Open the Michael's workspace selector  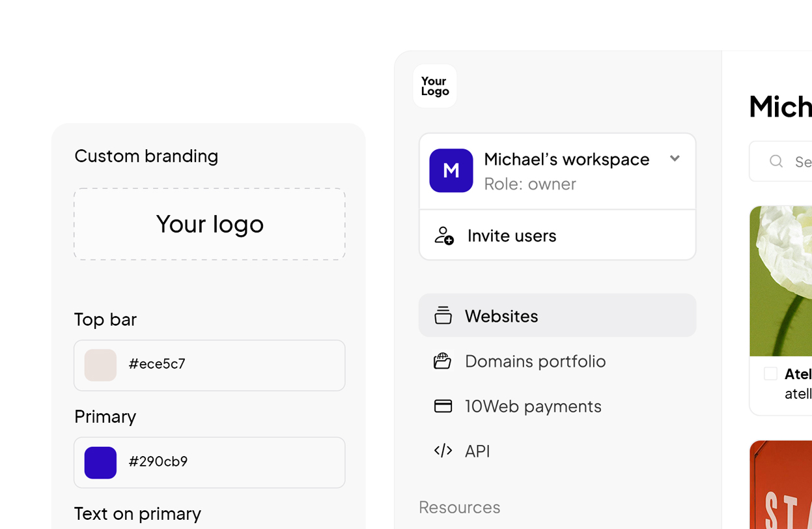pyautogui.click(x=557, y=171)
